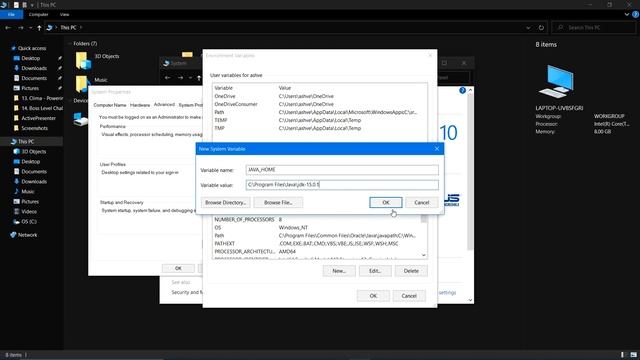640x360 pixels.
Task: Go back in File Explorer navigation
Action: 8,28
